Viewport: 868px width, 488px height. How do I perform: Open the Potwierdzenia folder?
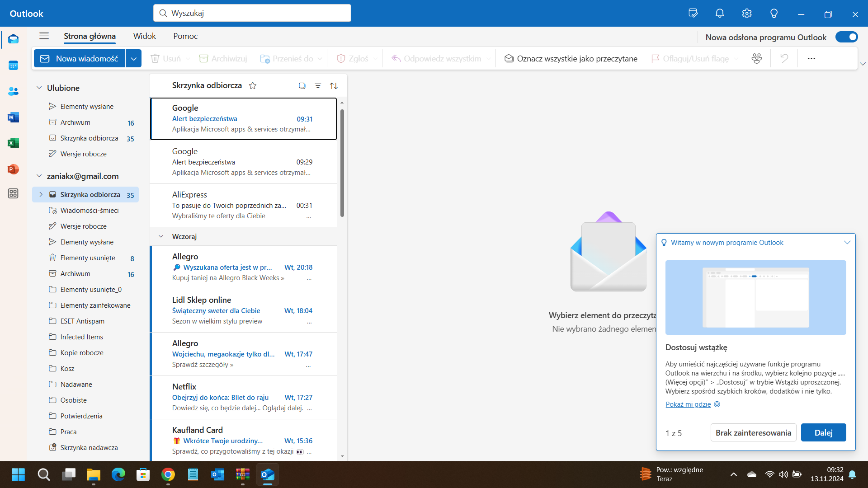(85, 416)
